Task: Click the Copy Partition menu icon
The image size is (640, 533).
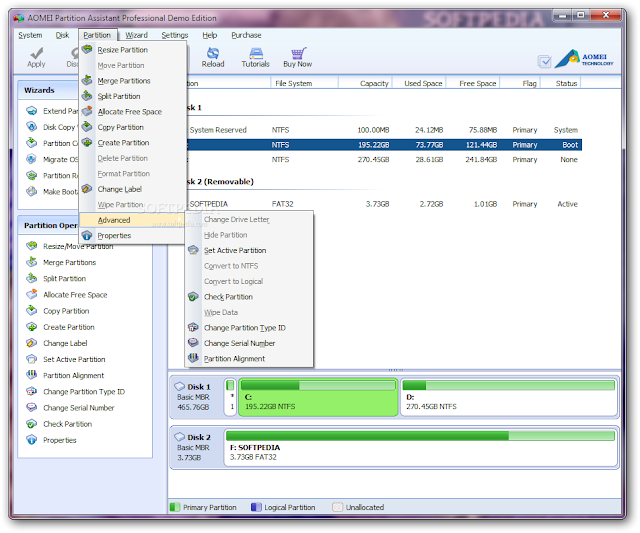Action: pos(87,127)
